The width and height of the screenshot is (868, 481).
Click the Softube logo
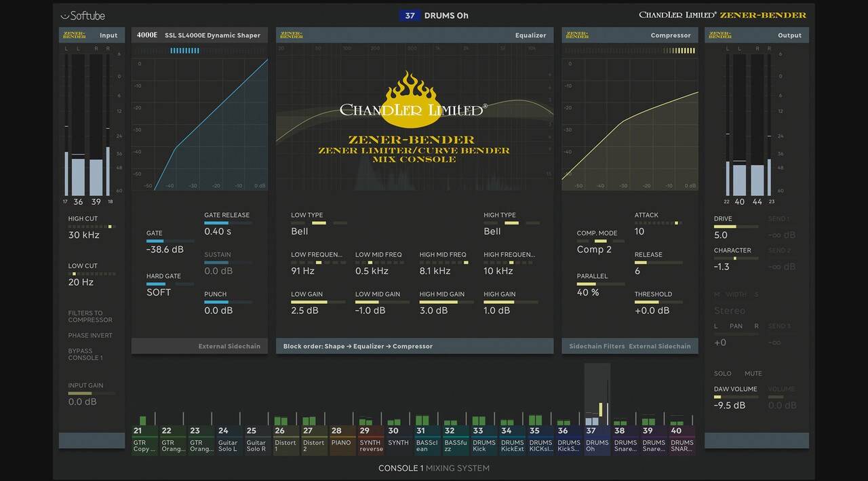(82, 16)
